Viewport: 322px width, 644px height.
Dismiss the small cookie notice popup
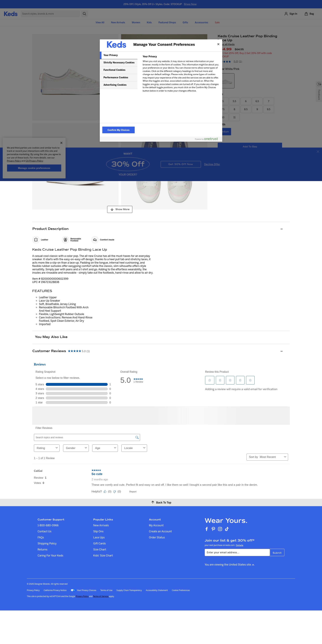click(x=61, y=143)
